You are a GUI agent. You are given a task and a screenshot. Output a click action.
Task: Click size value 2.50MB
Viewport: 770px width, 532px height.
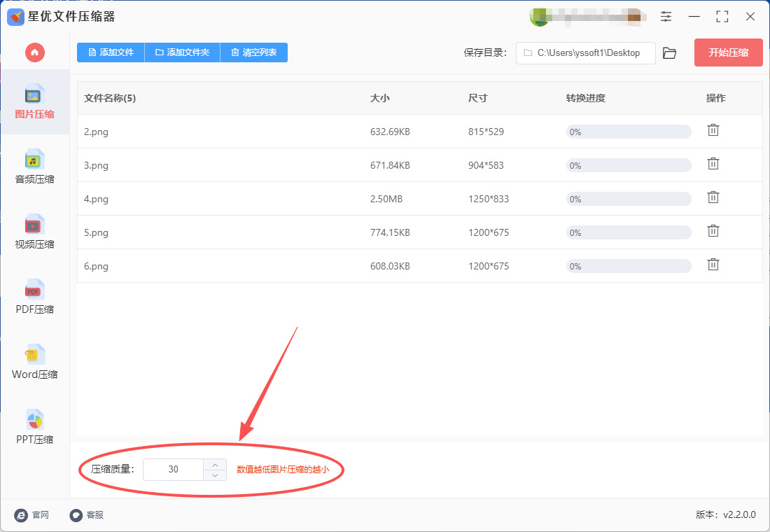tap(386, 199)
